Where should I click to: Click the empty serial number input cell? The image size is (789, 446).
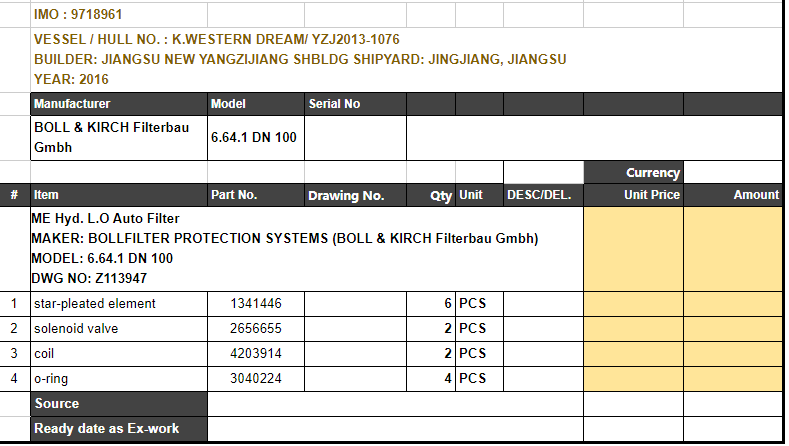coord(354,137)
